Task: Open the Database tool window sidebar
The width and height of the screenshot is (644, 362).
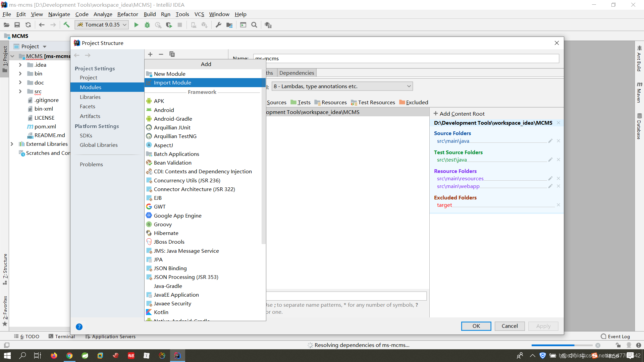Action: pos(639,126)
